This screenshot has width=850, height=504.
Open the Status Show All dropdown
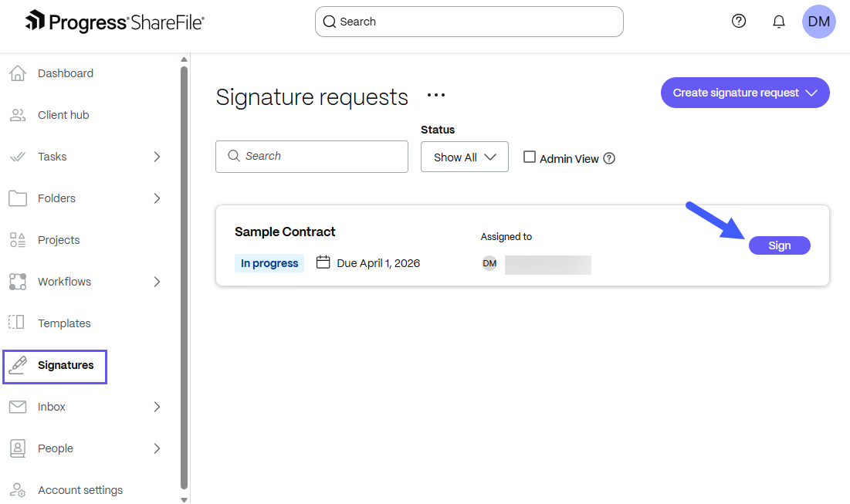coord(464,157)
